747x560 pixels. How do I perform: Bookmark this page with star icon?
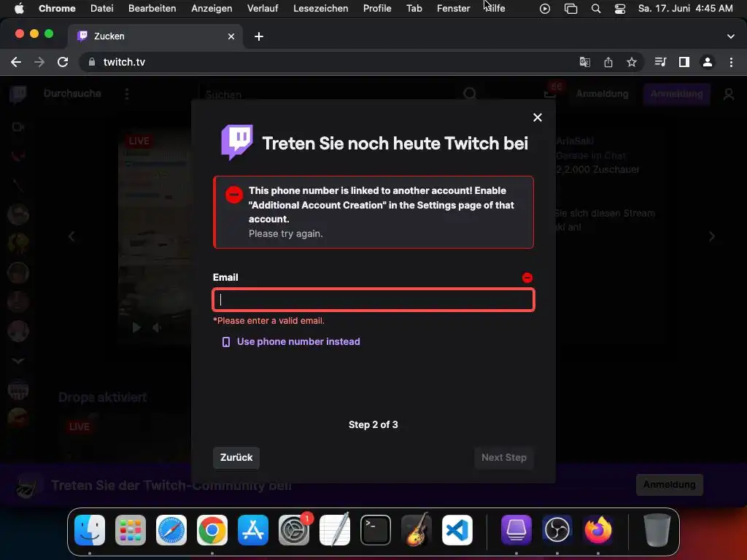tap(632, 62)
